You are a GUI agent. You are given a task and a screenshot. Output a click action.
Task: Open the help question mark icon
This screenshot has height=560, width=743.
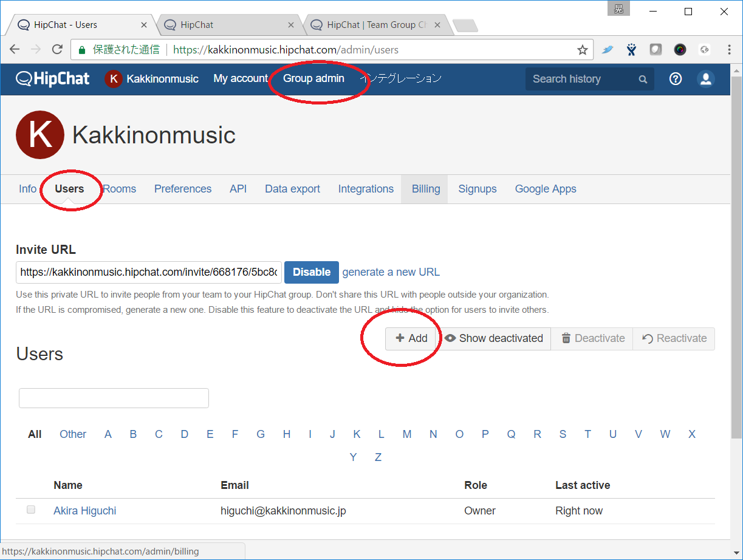(x=676, y=79)
